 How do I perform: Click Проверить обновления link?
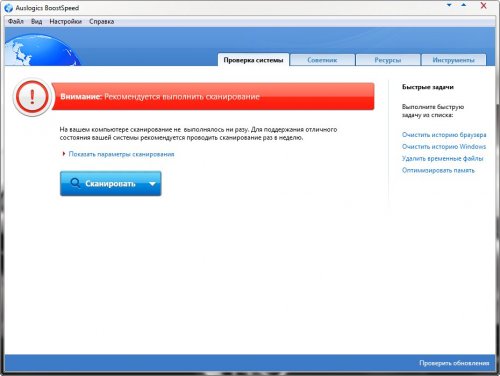tap(454, 363)
